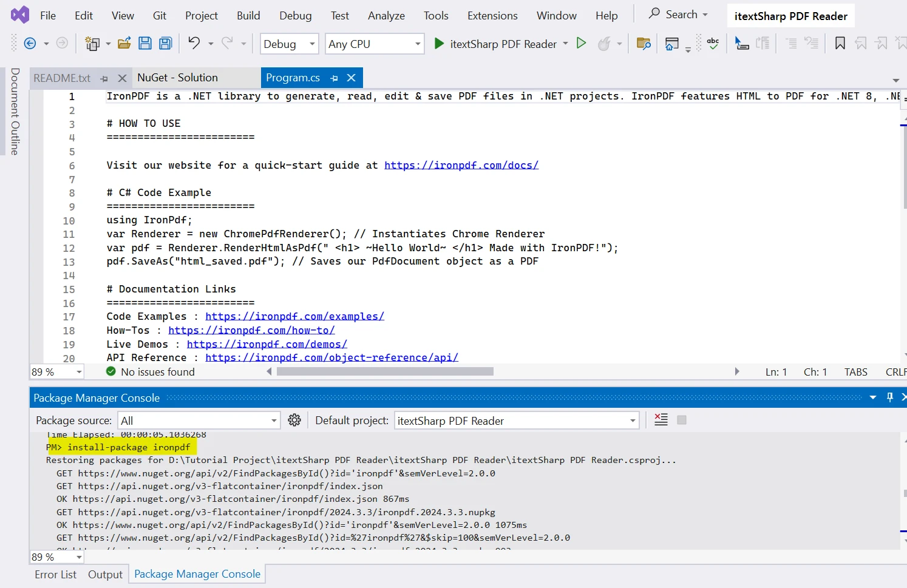The width and height of the screenshot is (907, 588).
Task: Click the Undo arrow icon
Action: [194, 42]
